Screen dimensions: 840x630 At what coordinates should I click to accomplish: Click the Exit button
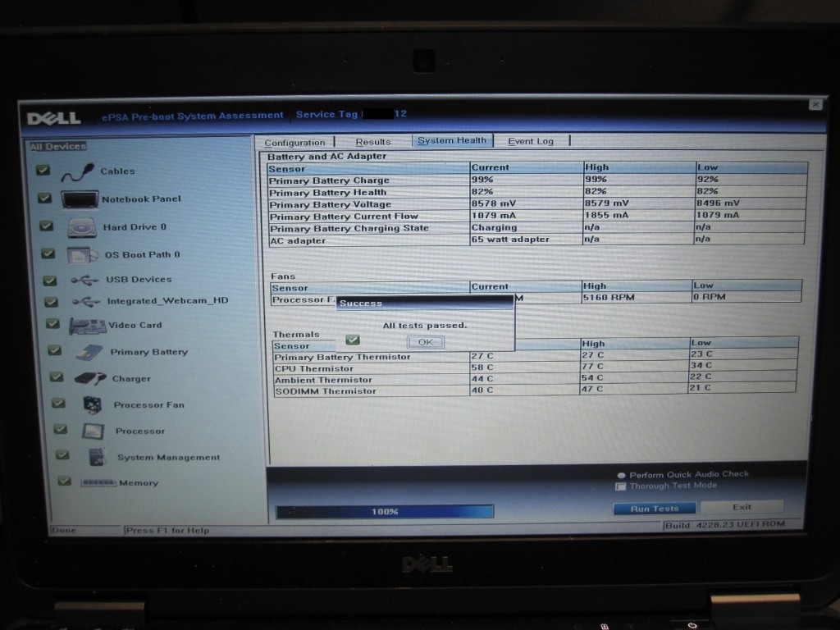coord(742,507)
